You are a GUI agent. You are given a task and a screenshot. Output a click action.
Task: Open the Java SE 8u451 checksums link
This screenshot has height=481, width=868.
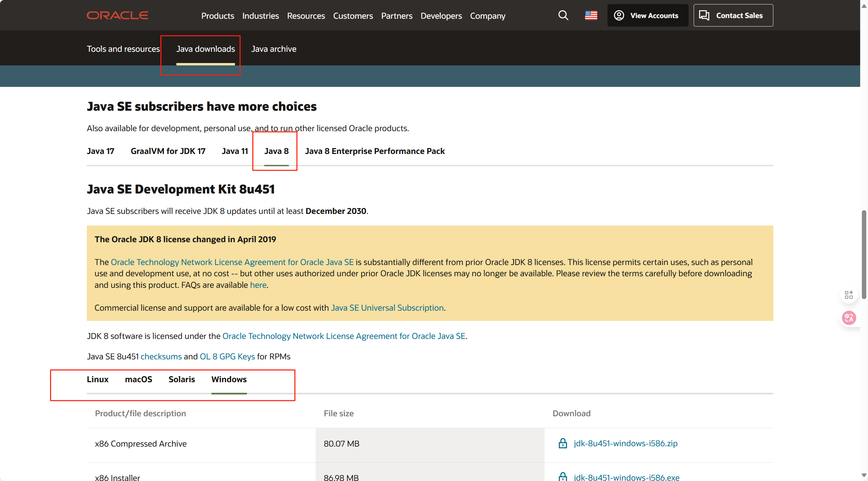point(161,356)
